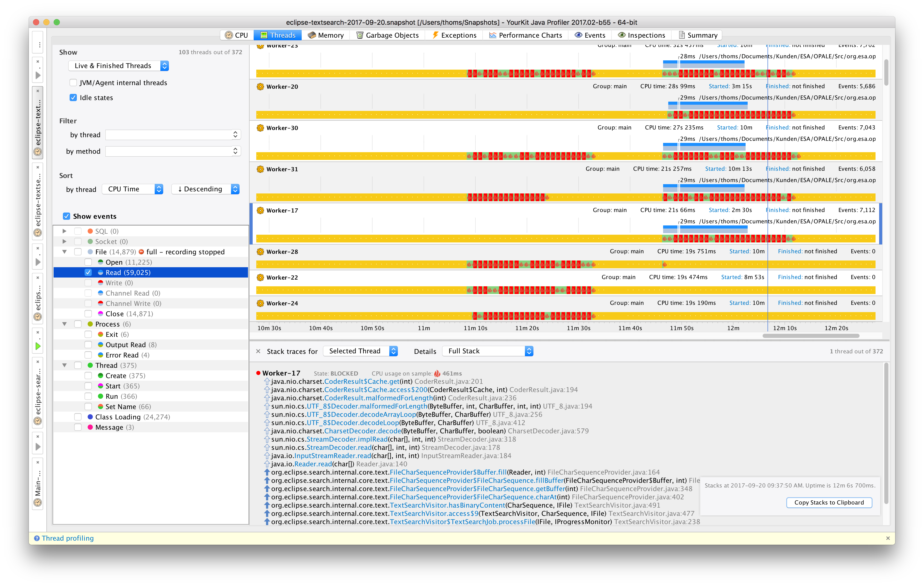Click the red BLOCKED state dot for Worker-17
Screen dimensions: 924x586
258,373
